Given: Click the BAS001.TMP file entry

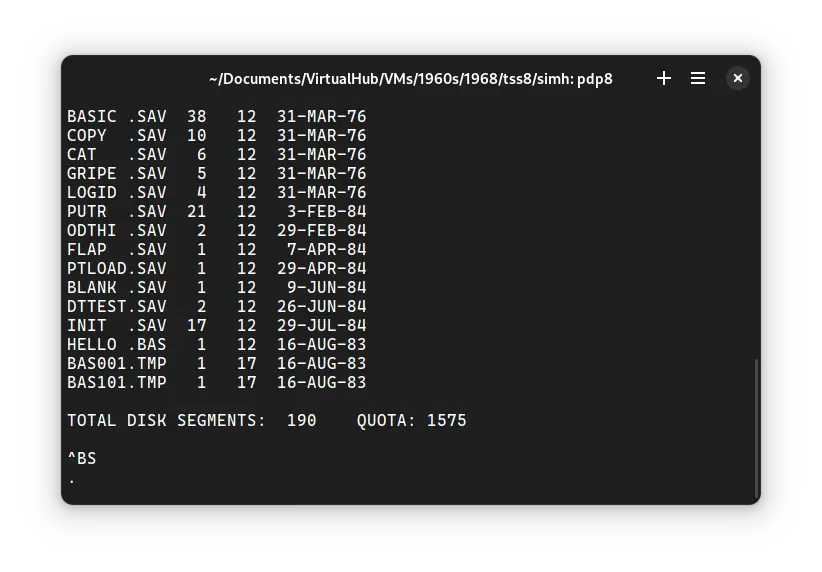Looking at the screenshot, I should [x=117, y=363].
